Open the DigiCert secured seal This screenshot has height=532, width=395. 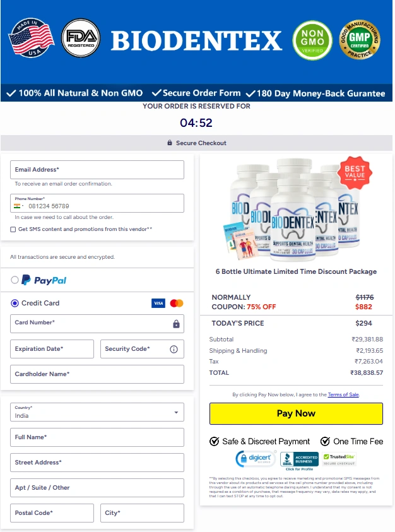[256, 459]
